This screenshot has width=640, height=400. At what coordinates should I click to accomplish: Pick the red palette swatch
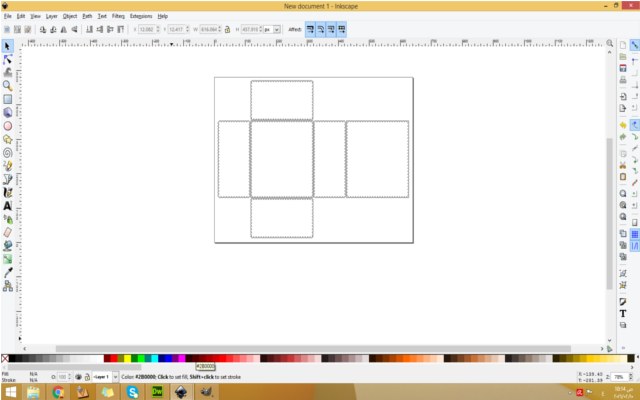click(x=114, y=358)
